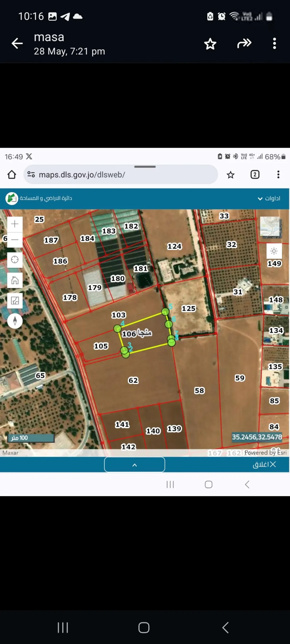Forward the image using the double-arrow icon

244,43
